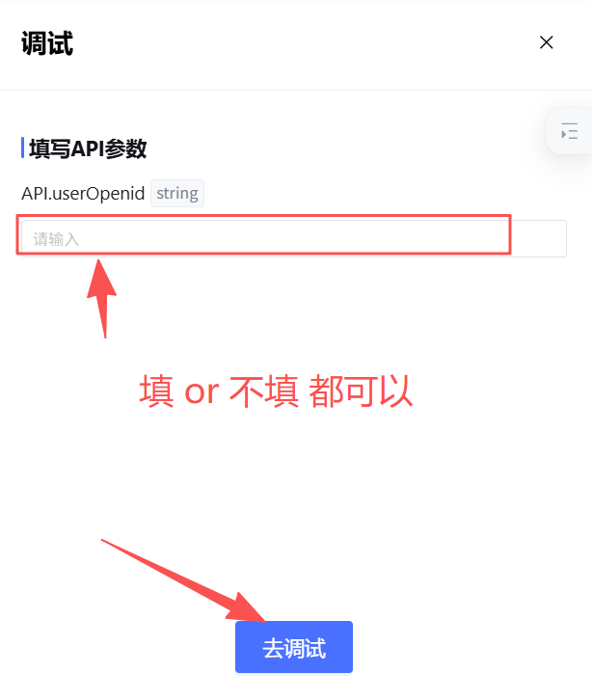This screenshot has height=700, width=592.
Task: Click the API.userOpenid parameter label
Action: 83,193
